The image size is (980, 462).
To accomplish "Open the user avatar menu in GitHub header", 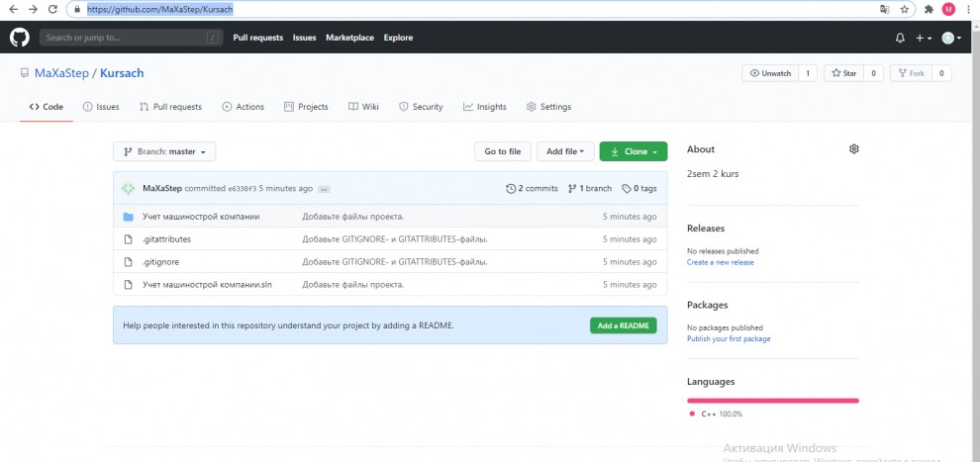I will click(952, 38).
